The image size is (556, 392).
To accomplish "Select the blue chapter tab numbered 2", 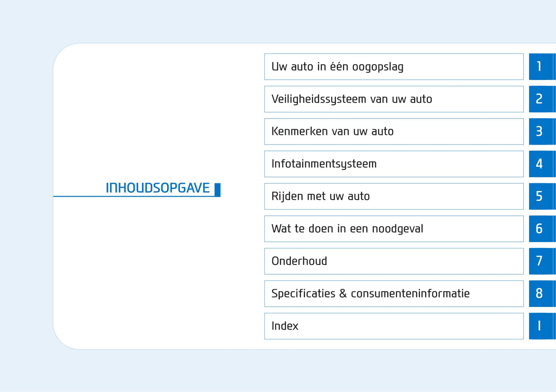I will [x=541, y=99].
